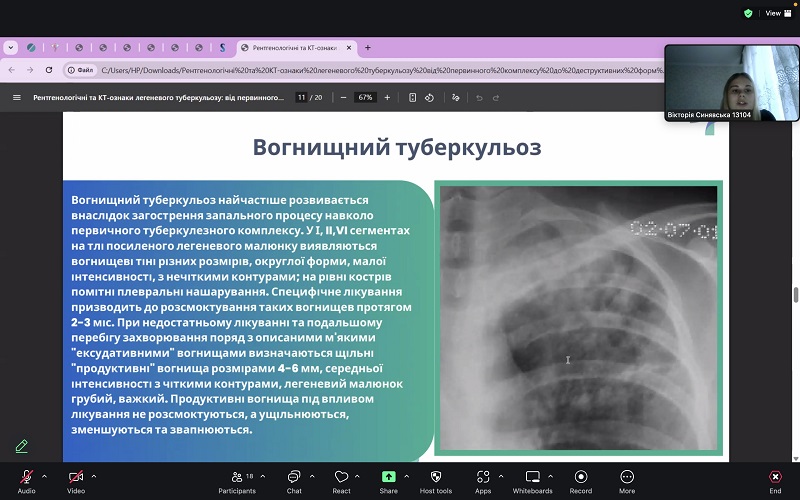This screenshot has height=500, width=800.
Task: Open Whiteboards from the meeting toolbar
Action: (x=532, y=477)
